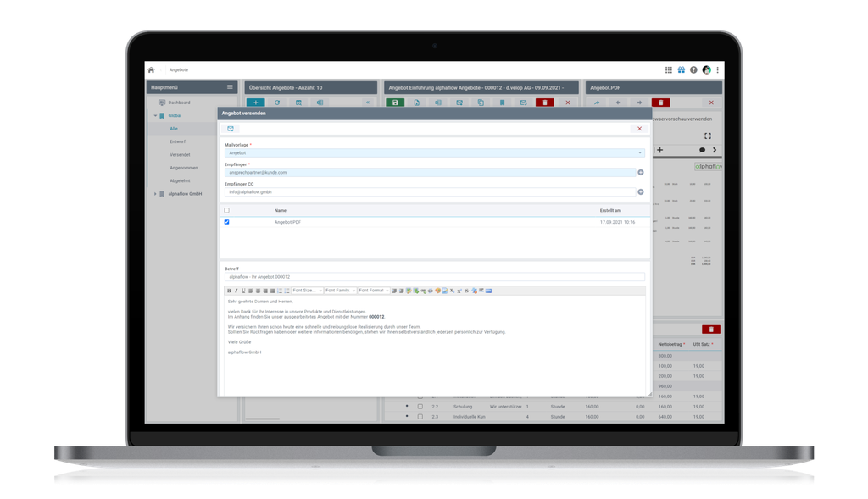Go to the home page icon
Viewport: 868px width, 499px height.
[151, 69]
